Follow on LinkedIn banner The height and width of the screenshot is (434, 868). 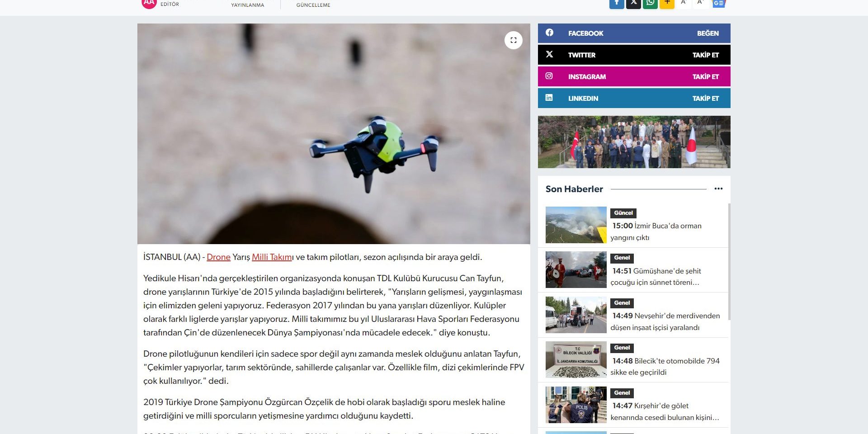click(634, 99)
